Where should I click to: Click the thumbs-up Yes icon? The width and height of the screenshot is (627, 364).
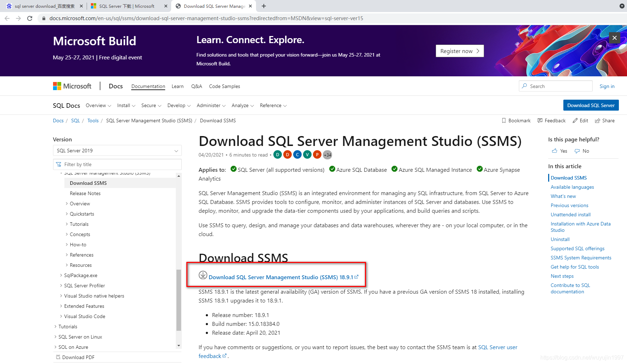coord(555,151)
